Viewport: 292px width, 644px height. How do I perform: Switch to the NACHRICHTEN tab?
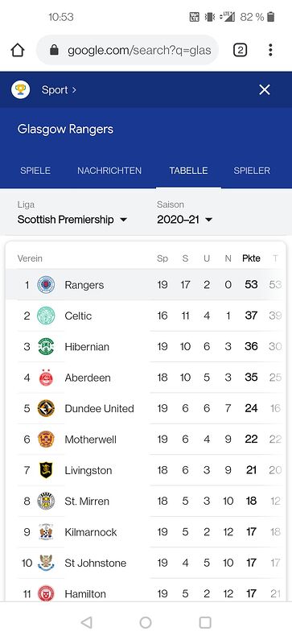click(109, 171)
